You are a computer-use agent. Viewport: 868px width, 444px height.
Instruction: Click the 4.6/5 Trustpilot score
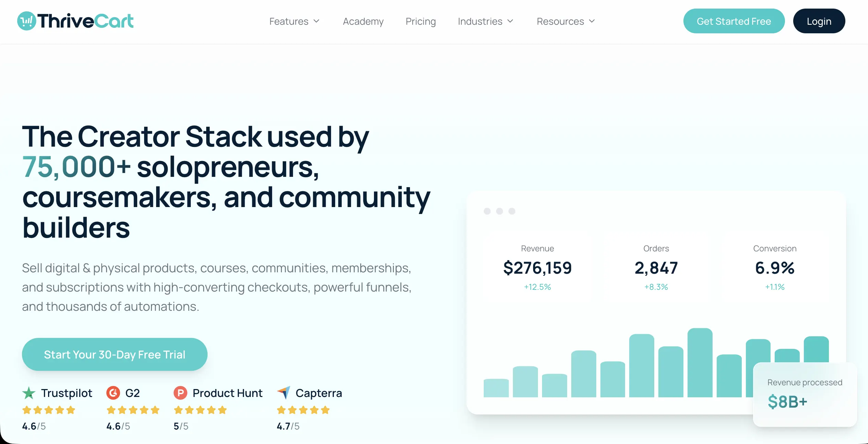(x=34, y=426)
